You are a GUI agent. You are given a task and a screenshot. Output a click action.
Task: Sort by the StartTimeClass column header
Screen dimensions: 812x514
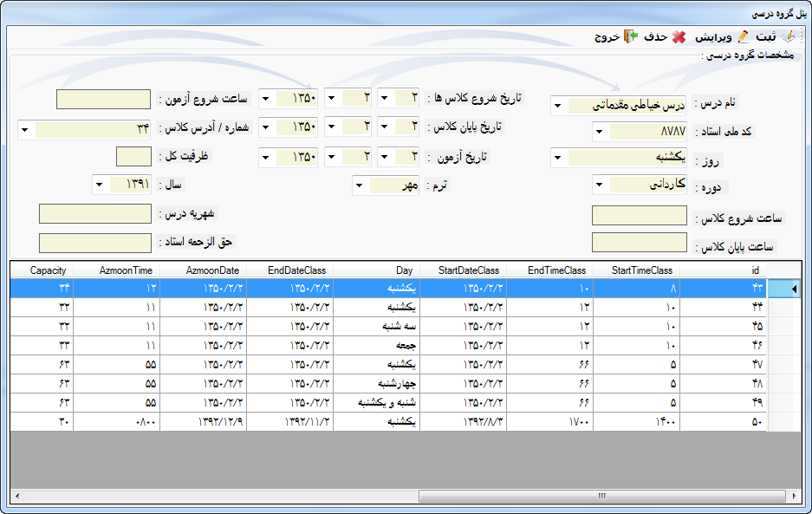(636, 270)
